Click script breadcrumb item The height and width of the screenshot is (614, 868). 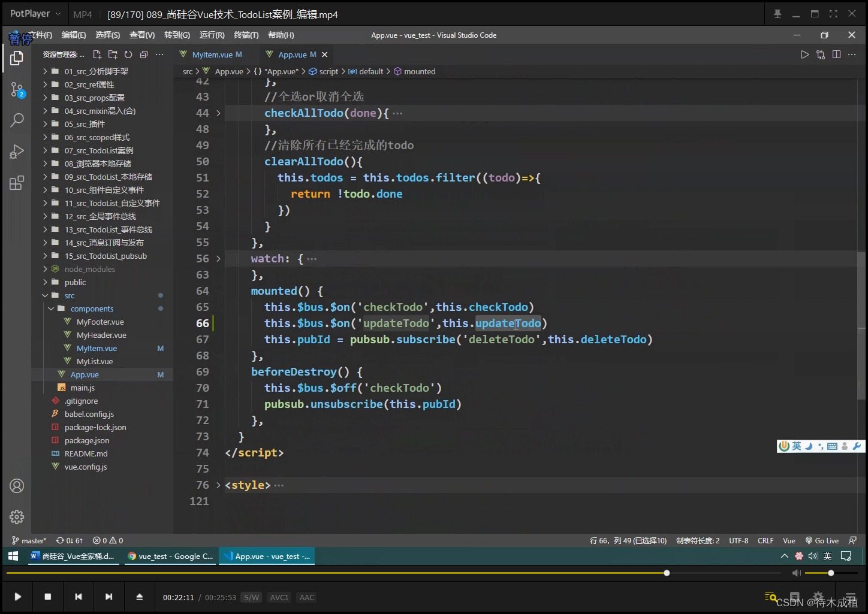pyautogui.click(x=324, y=71)
